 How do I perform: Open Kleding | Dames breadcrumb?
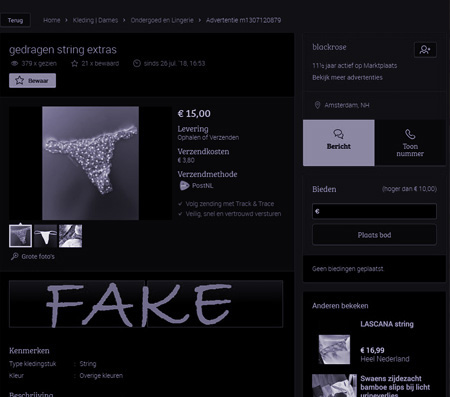(x=95, y=20)
